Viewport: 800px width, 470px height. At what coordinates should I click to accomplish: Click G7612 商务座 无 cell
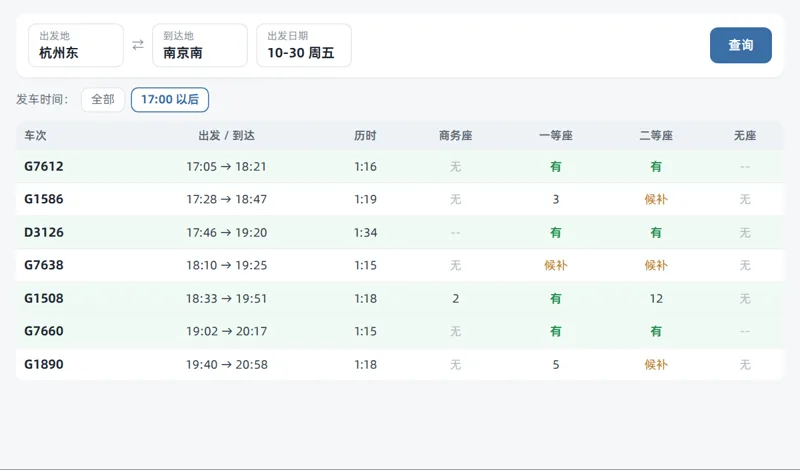tap(456, 166)
